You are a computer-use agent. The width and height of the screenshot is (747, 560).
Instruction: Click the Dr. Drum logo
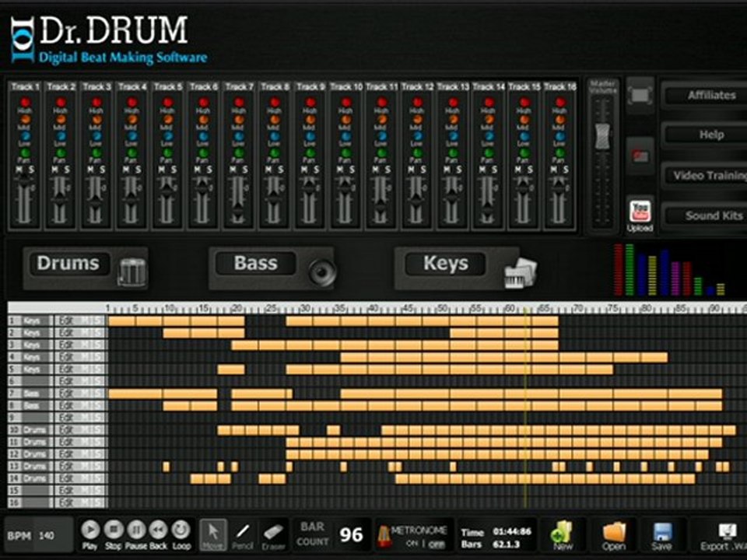click(x=109, y=40)
